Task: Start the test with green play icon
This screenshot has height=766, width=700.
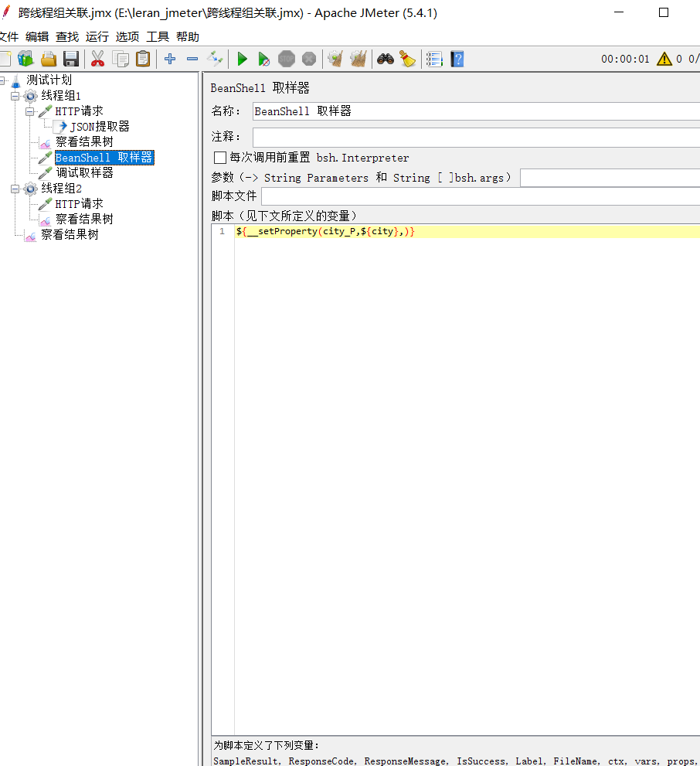Action: point(242,59)
